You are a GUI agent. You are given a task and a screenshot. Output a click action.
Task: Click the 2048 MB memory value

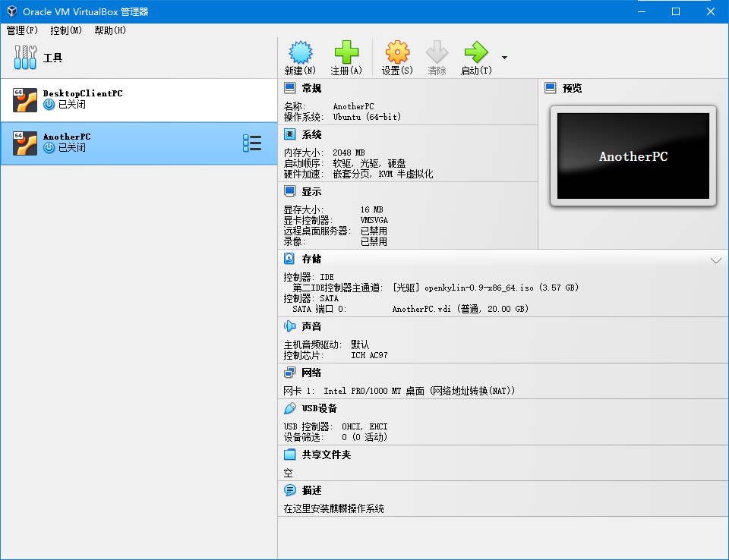tap(349, 153)
